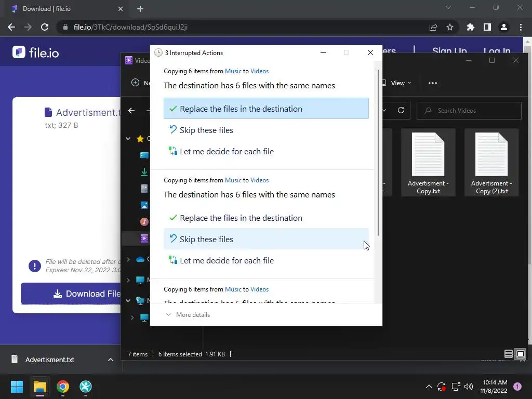Open Music link in third copy prompt
The height and width of the screenshot is (399, 532).
[233, 289]
